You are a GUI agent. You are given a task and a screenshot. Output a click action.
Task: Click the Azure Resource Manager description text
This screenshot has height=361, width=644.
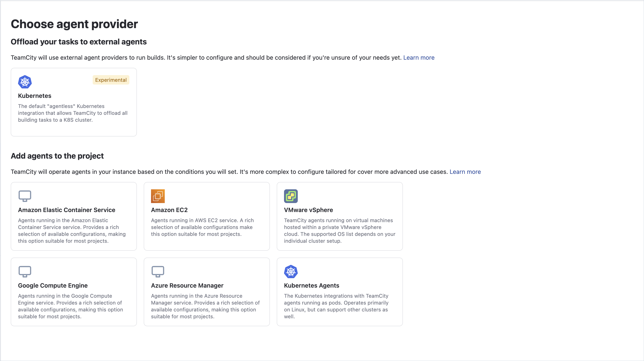(205, 306)
